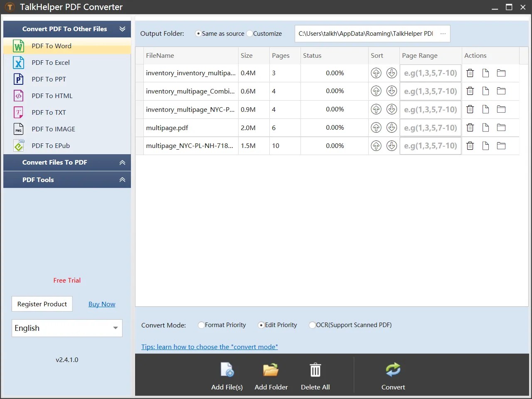
Task: Preview the inventory_inventory_multipa file
Action: click(485, 73)
